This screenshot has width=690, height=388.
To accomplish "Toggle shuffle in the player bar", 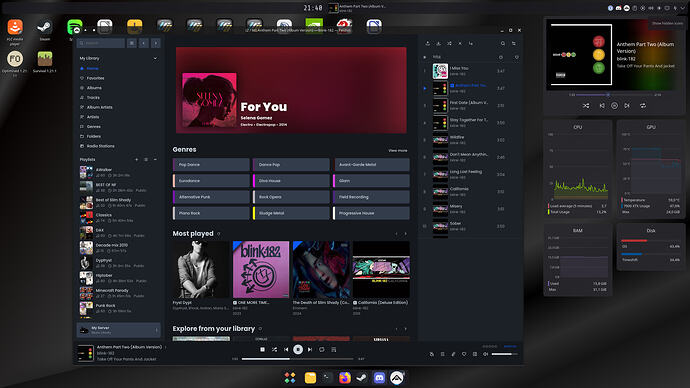I will pos(274,349).
